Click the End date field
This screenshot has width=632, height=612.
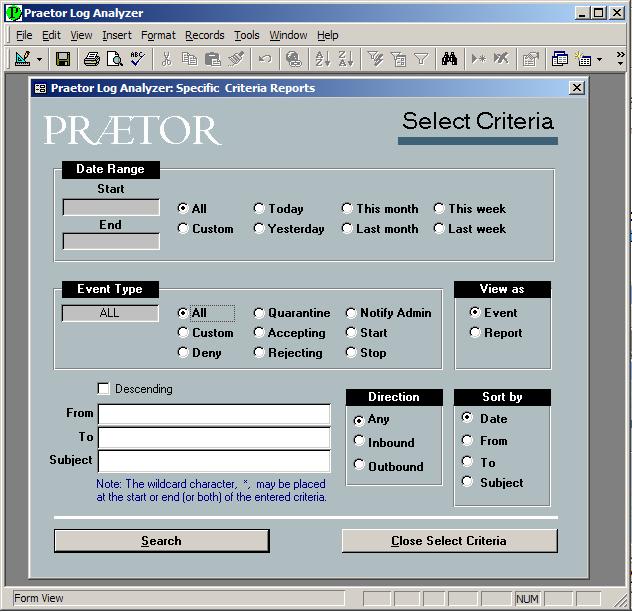tap(111, 241)
